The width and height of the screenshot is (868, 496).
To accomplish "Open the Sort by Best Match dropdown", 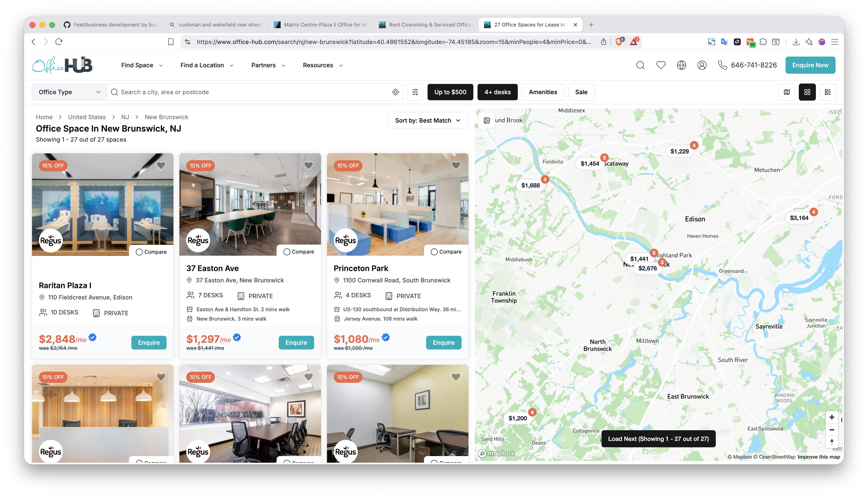I will point(428,120).
